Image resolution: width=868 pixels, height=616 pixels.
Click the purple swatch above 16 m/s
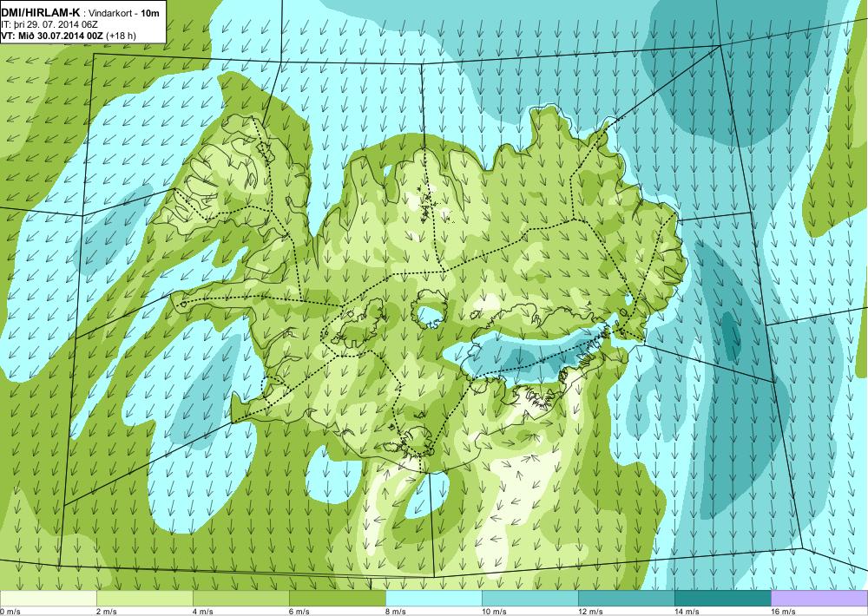(x=819, y=599)
